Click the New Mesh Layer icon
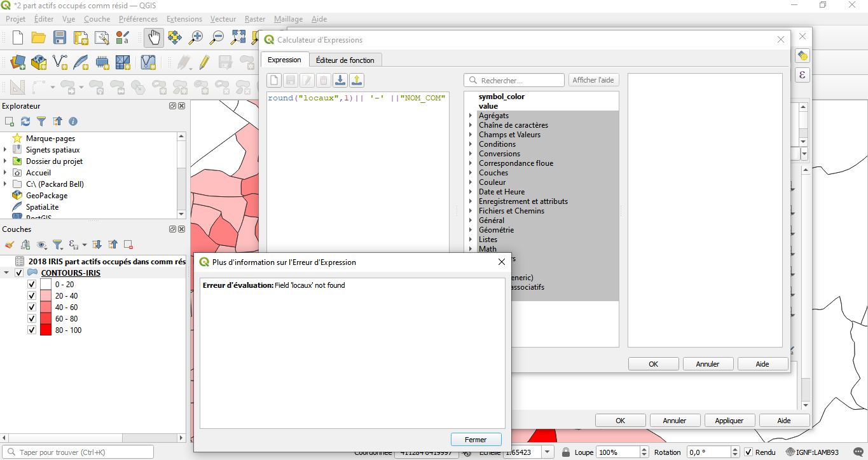The height and width of the screenshot is (460, 868). click(x=123, y=62)
